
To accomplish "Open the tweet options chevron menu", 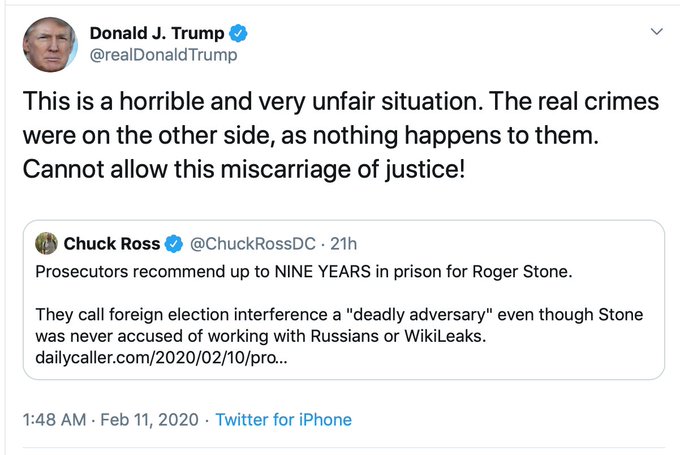I will pos(657,31).
